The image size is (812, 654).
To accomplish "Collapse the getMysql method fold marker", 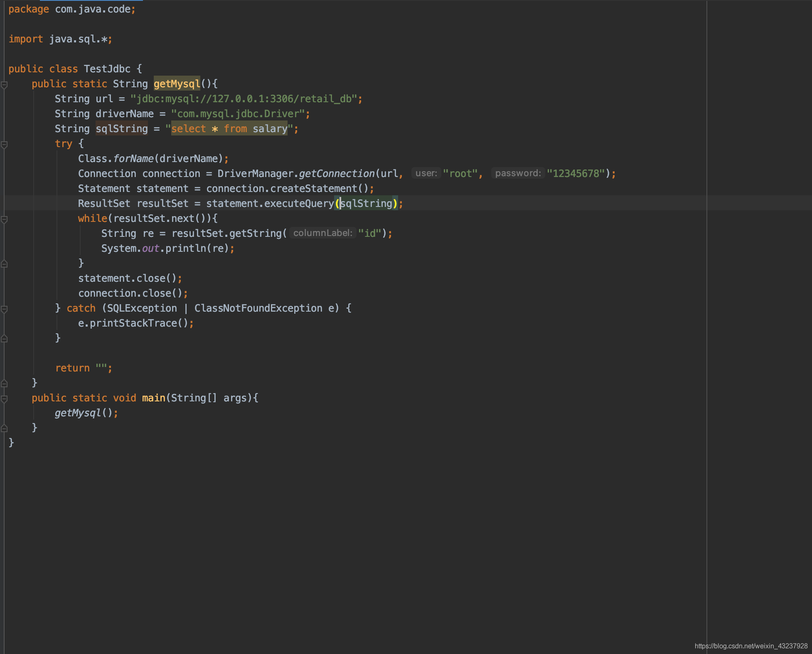I will coord(4,85).
